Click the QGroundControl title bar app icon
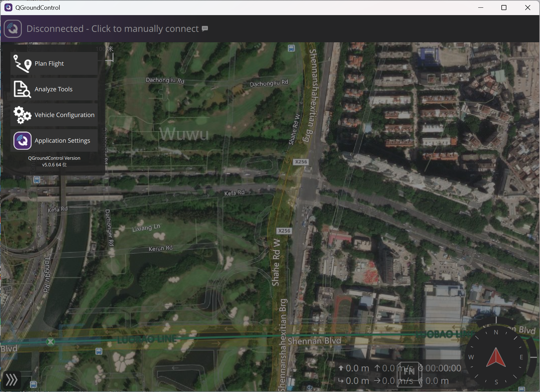This screenshot has width=540, height=392. point(8,7)
